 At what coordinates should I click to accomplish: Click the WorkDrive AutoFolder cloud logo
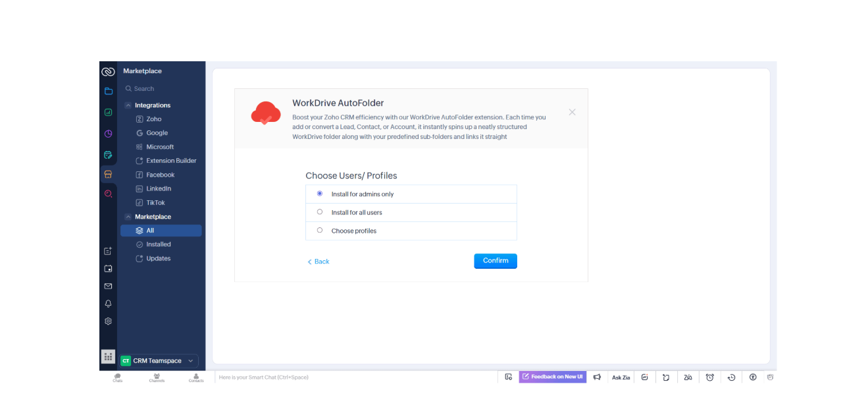pyautogui.click(x=266, y=113)
